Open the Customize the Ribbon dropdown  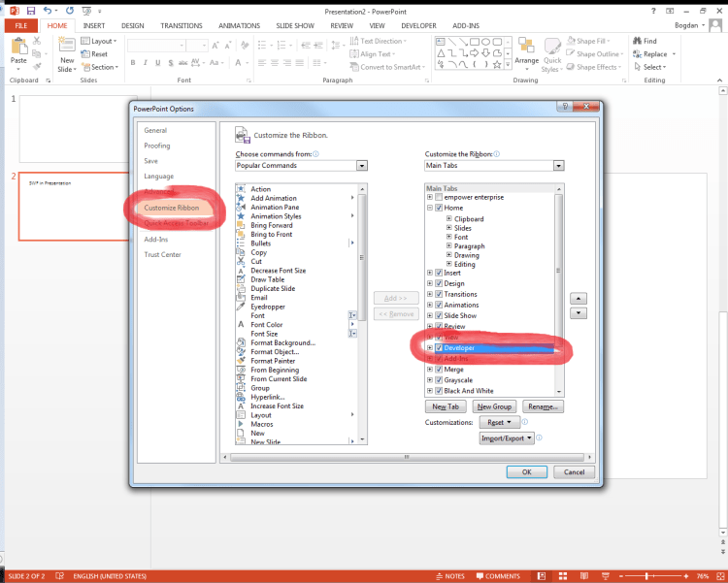[x=558, y=166]
